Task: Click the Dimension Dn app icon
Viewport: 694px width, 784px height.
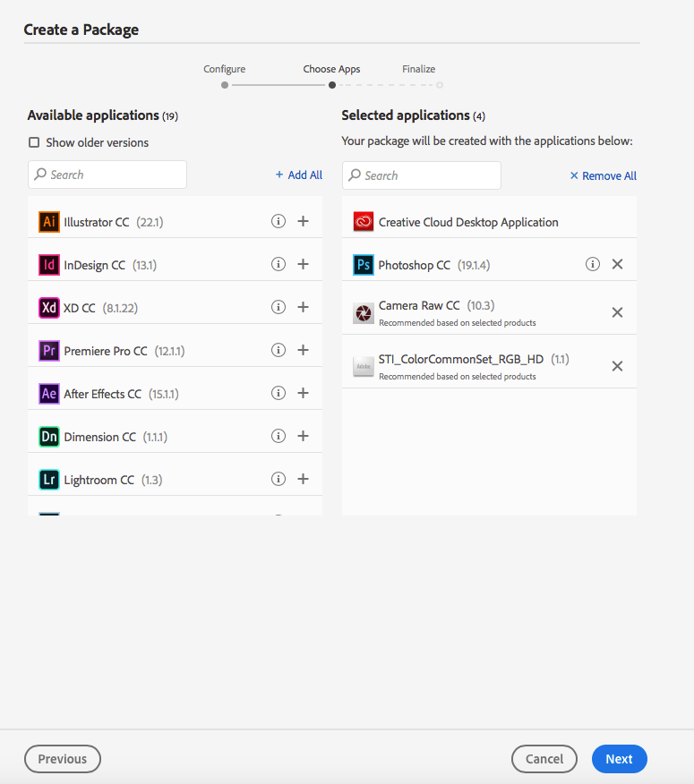Action: click(49, 437)
